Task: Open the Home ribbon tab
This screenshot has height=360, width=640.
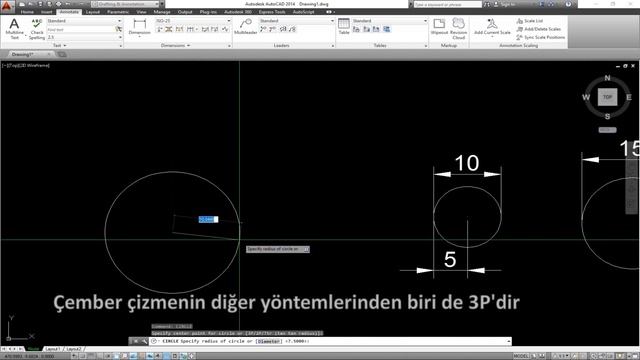Action: [x=27, y=12]
